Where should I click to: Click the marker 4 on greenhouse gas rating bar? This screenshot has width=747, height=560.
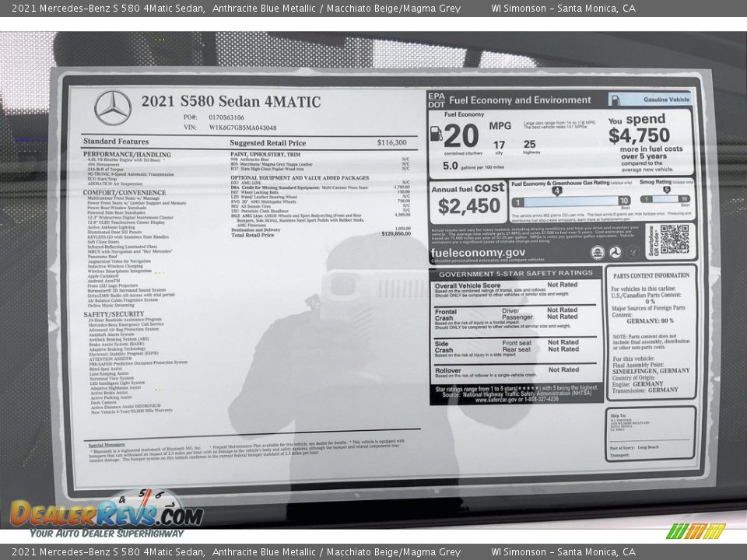pos(556,191)
